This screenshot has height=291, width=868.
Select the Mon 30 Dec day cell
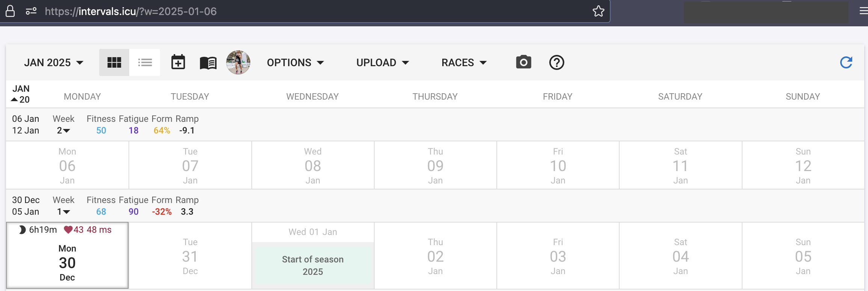67,256
